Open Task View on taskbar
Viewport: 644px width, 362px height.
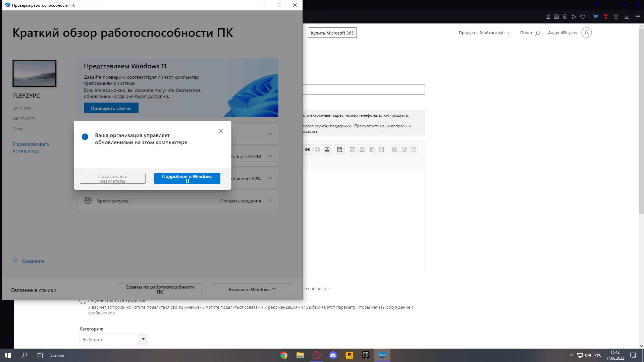[x=40, y=355]
